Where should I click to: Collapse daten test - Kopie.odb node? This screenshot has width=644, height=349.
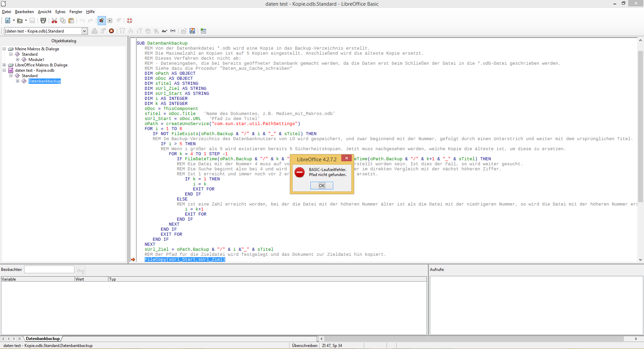[4, 70]
